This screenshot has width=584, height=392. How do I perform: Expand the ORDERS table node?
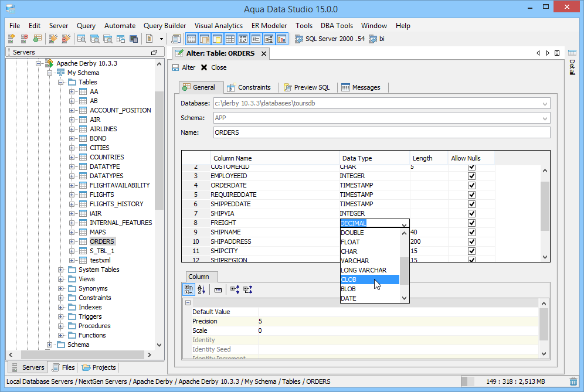[x=72, y=241]
